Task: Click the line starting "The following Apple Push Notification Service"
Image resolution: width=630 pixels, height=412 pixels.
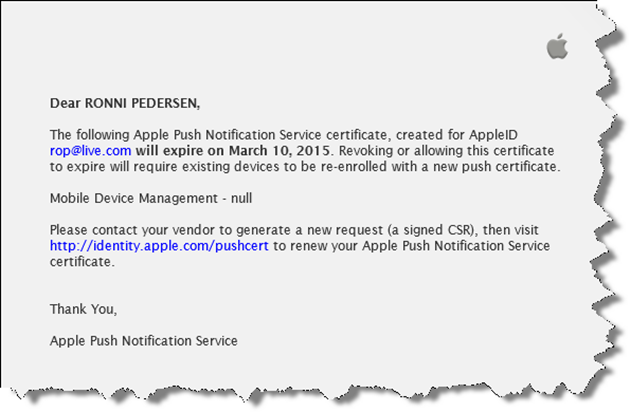Action: pyautogui.click(x=284, y=135)
